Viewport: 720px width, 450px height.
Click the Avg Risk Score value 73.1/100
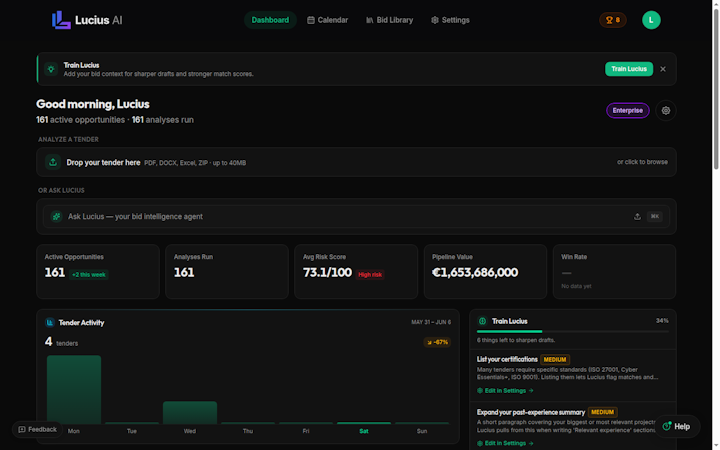pos(327,272)
